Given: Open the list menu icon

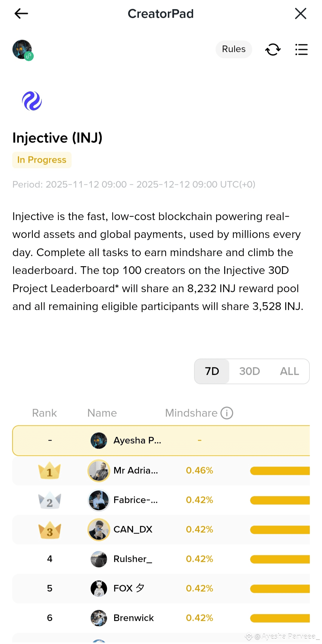Looking at the screenshot, I should click(301, 49).
